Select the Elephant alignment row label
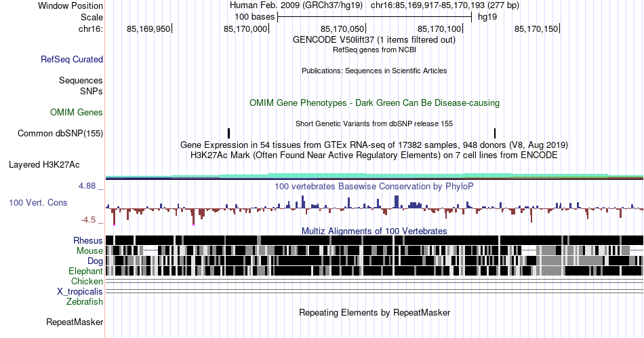The height and width of the screenshot is (338, 644). coord(85,271)
